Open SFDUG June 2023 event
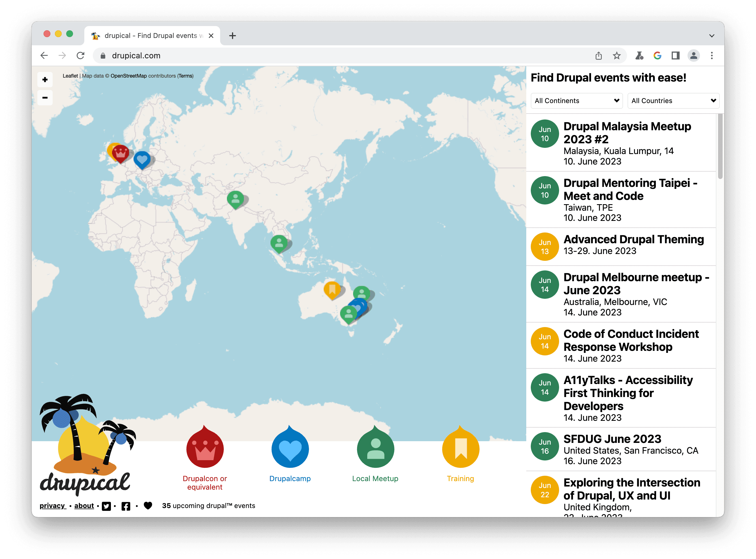The height and width of the screenshot is (559, 756). point(621,449)
